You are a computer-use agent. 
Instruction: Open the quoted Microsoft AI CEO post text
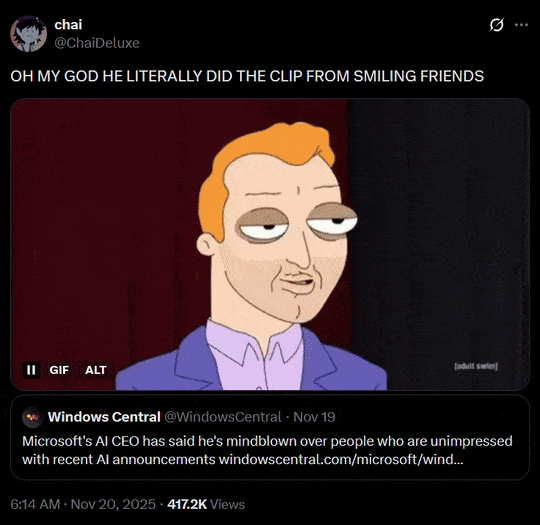[x=267, y=450]
